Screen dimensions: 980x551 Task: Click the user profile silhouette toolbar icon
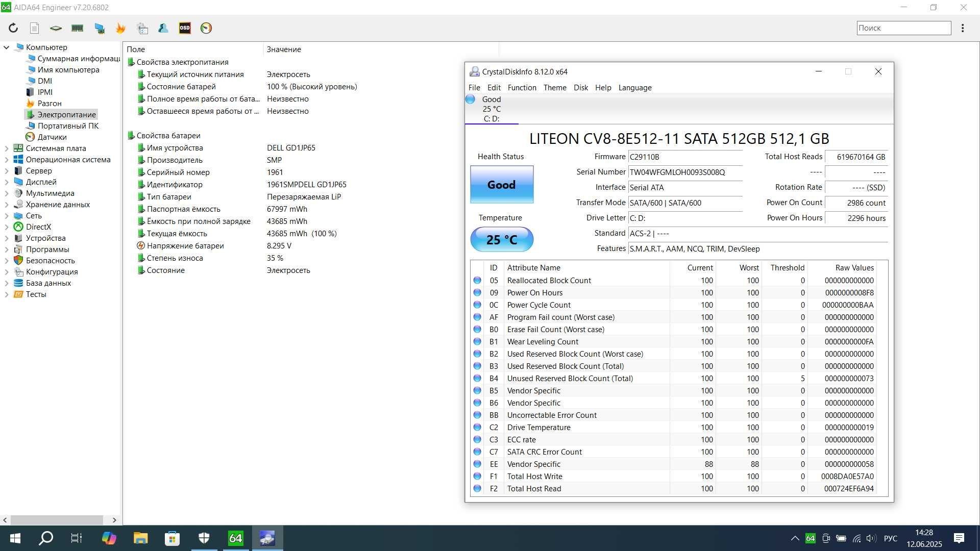tap(163, 28)
